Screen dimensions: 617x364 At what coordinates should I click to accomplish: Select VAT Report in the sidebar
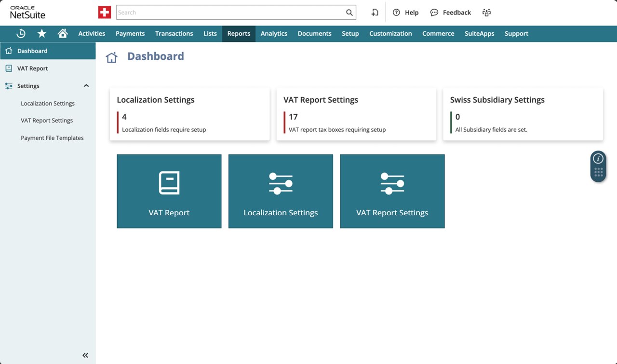(x=33, y=68)
